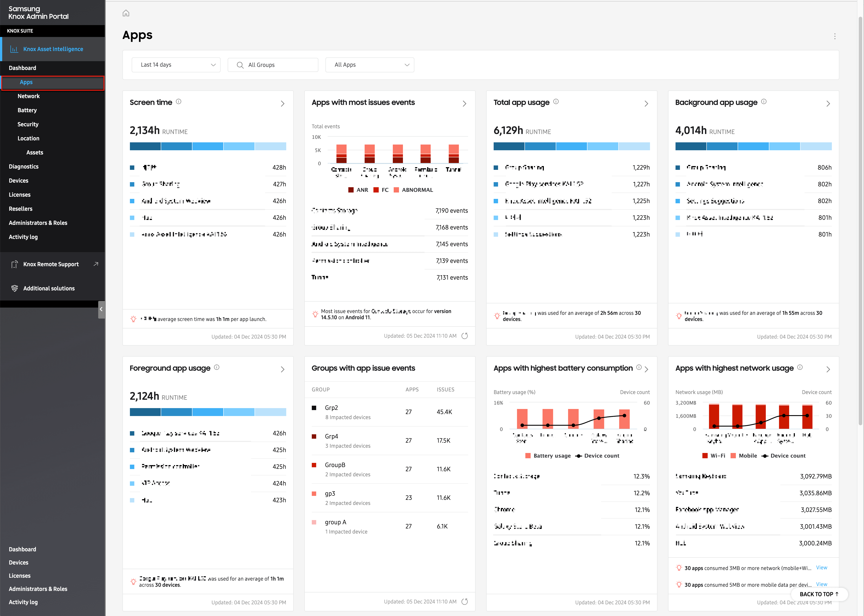Viewport: 864px width, 616px height.
Task: Refresh the Groups with app issue events card
Action: coord(464,601)
